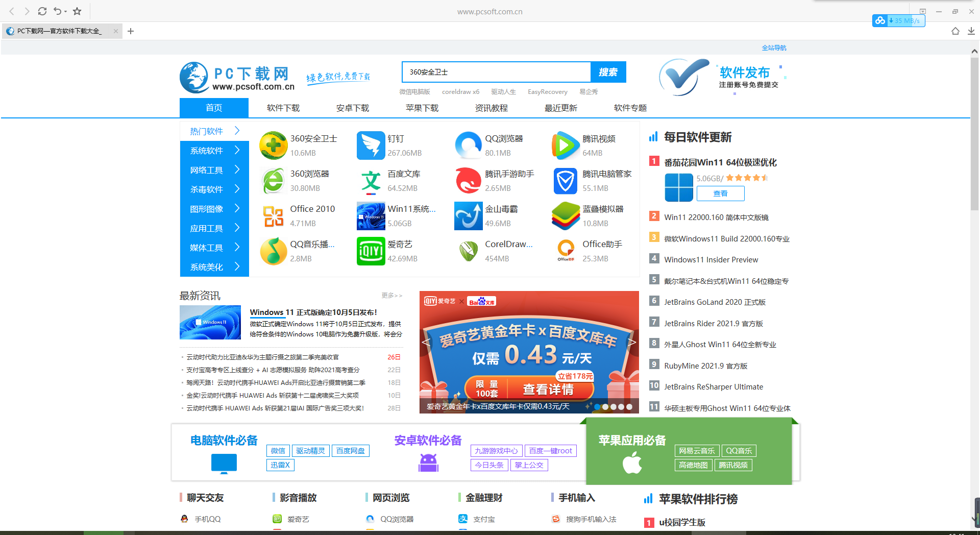The width and height of the screenshot is (980, 535).
Task: Open 蓝叠模拟器 via its icon
Action: (x=566, y=216)
